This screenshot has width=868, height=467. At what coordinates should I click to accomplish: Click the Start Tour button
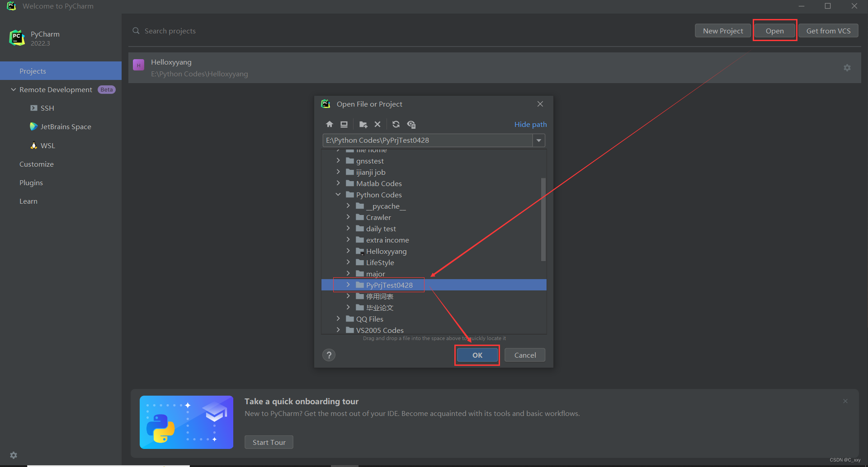point(269,442)
